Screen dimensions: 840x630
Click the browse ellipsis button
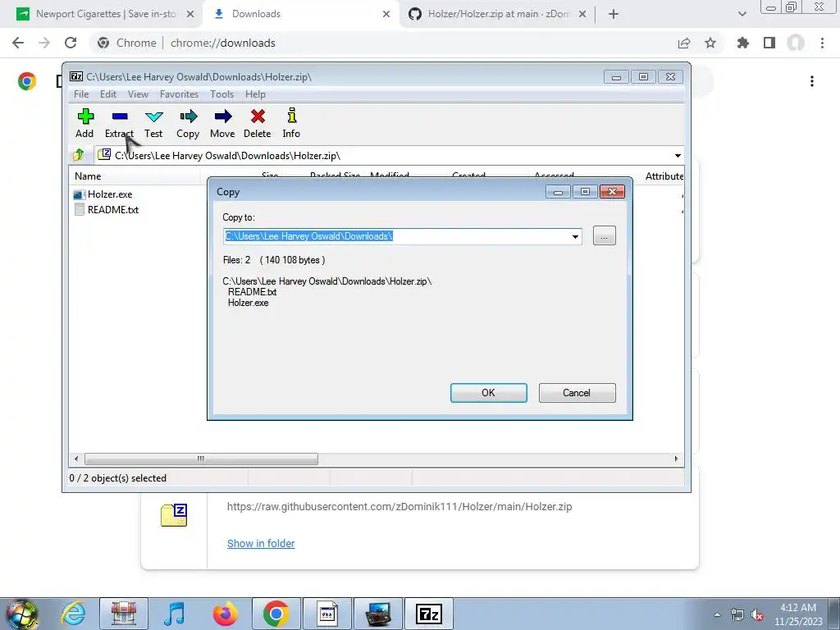pyautogui.click(x=605, y=235)
